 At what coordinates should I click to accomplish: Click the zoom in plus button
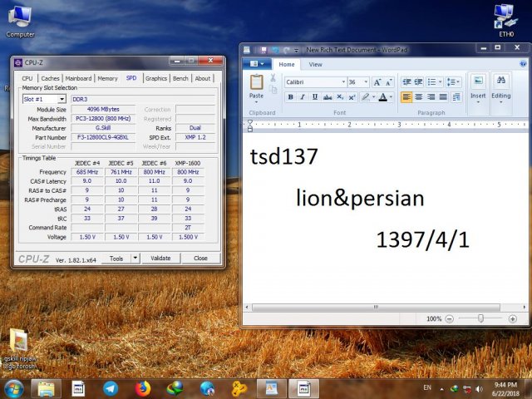[512, 319]
